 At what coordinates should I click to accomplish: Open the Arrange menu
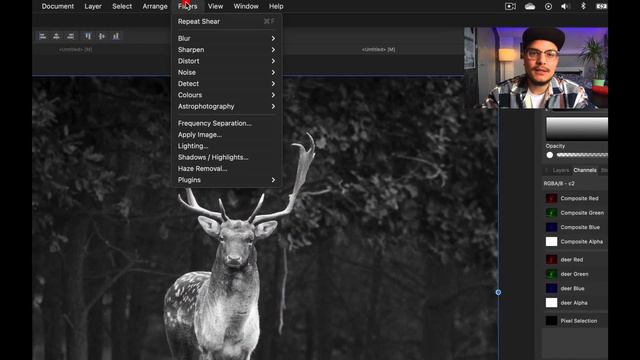coord(155,6)
